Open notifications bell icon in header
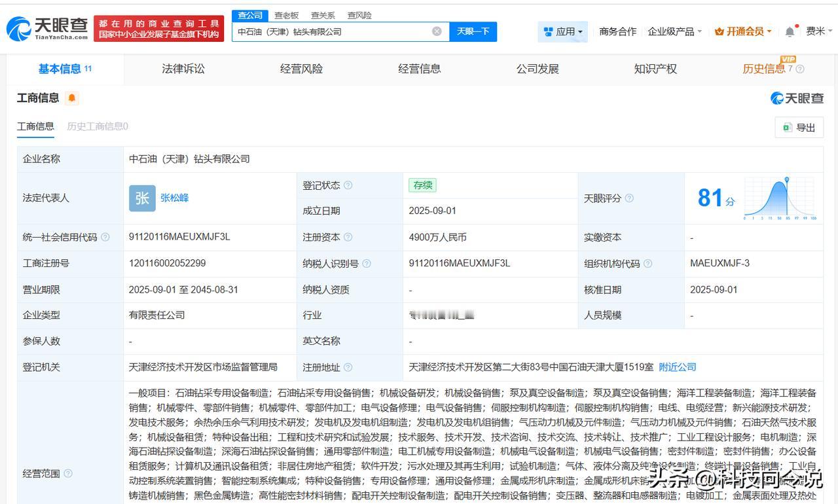 (790, 31)
